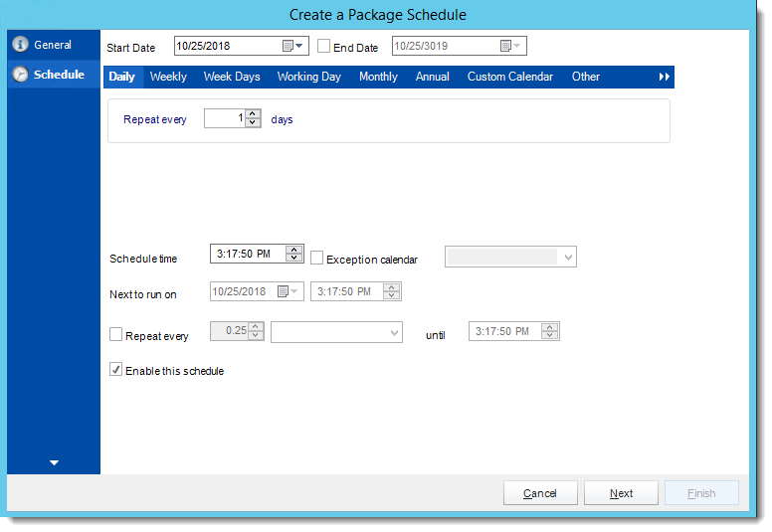Select the Other tab

tap(585, 77)
